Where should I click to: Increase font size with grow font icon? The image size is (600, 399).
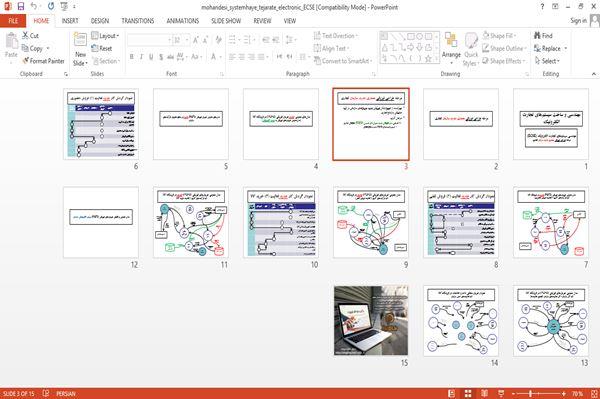196,40
